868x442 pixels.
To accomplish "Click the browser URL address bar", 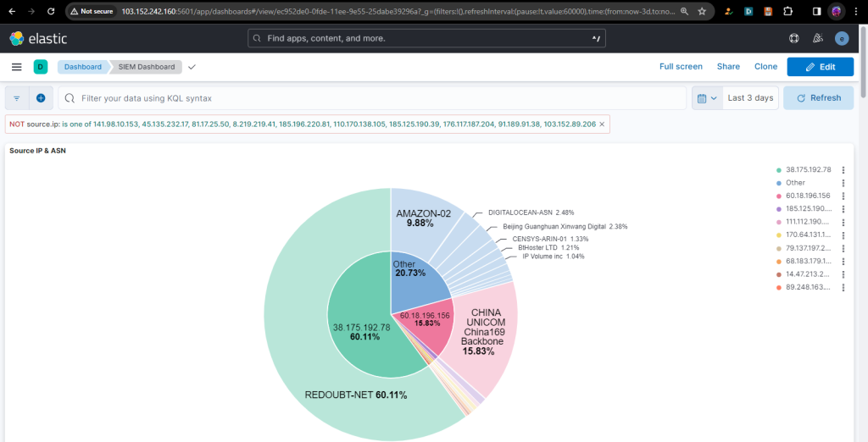I will (398, 11).
